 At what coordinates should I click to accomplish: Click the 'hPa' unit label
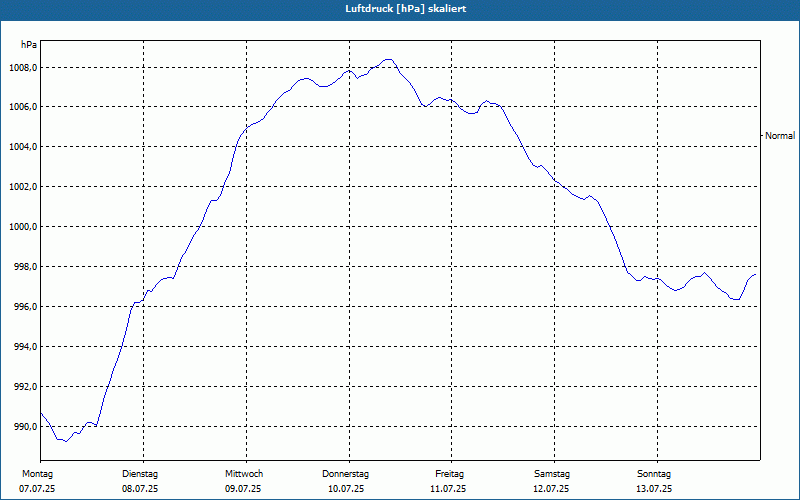coord(29,45)
